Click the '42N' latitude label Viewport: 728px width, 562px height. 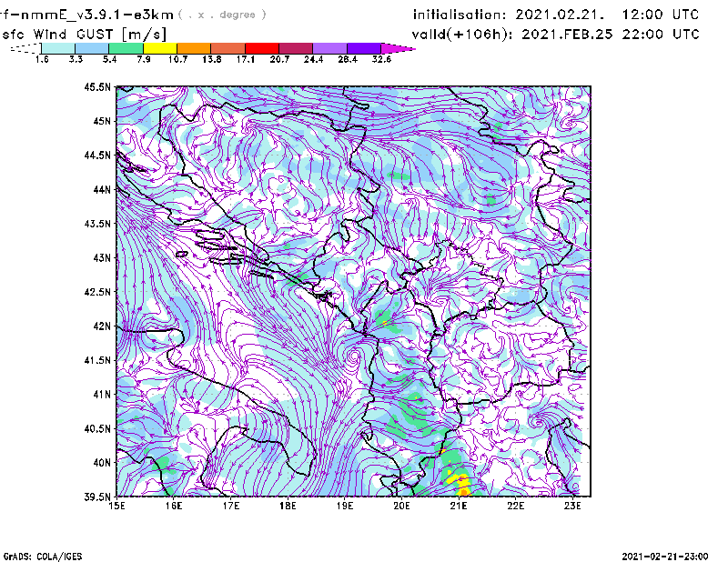tap(102, 326)
